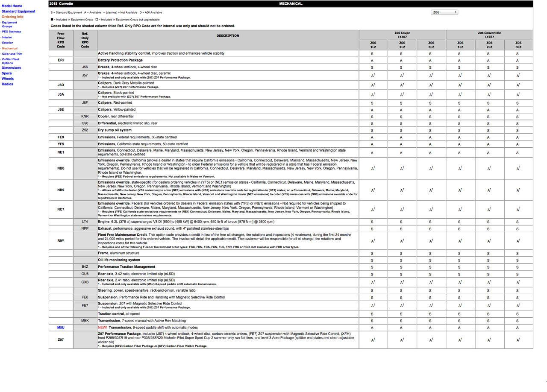Click Z07 Performance Package code
Screen dimensions: 547x392
tap(61, 340)
